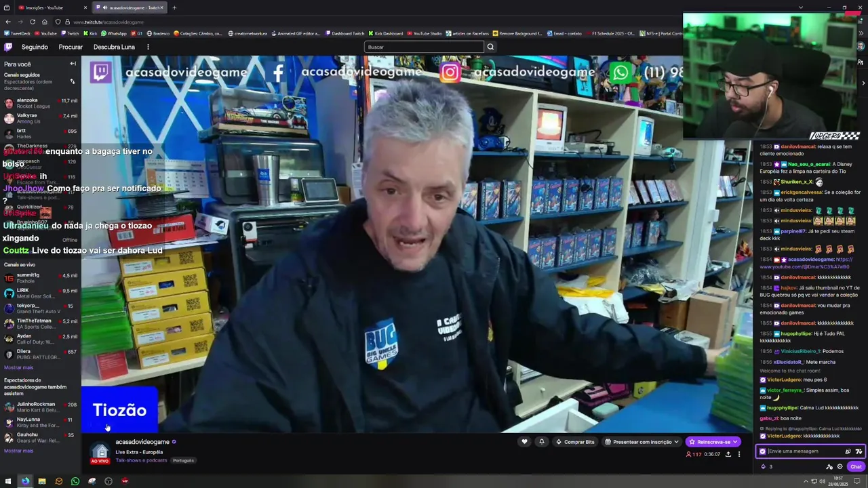The width and height of the screenshot is (868, 488).
Task: Collapse the Para você sidebar
Action: click(73, 64)
